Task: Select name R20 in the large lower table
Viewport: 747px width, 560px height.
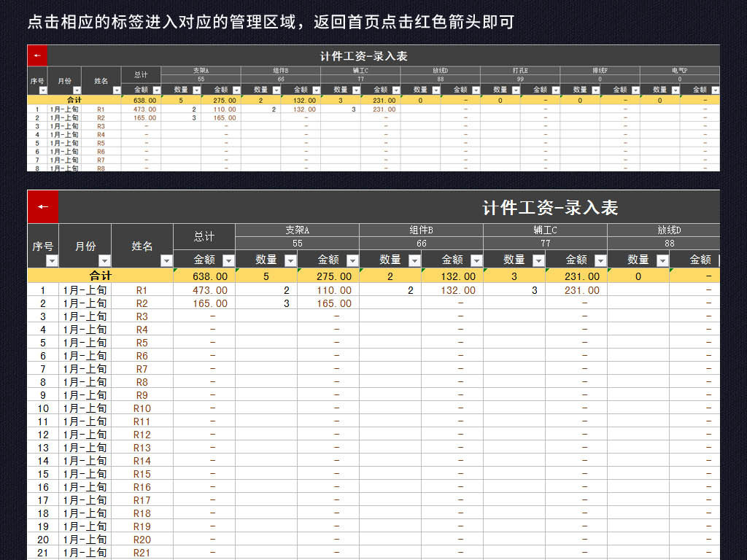Action: coord(142,540)
